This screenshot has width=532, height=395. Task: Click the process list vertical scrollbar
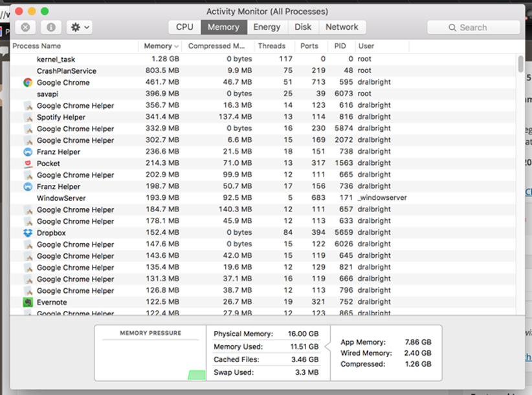tap(520, 64)
